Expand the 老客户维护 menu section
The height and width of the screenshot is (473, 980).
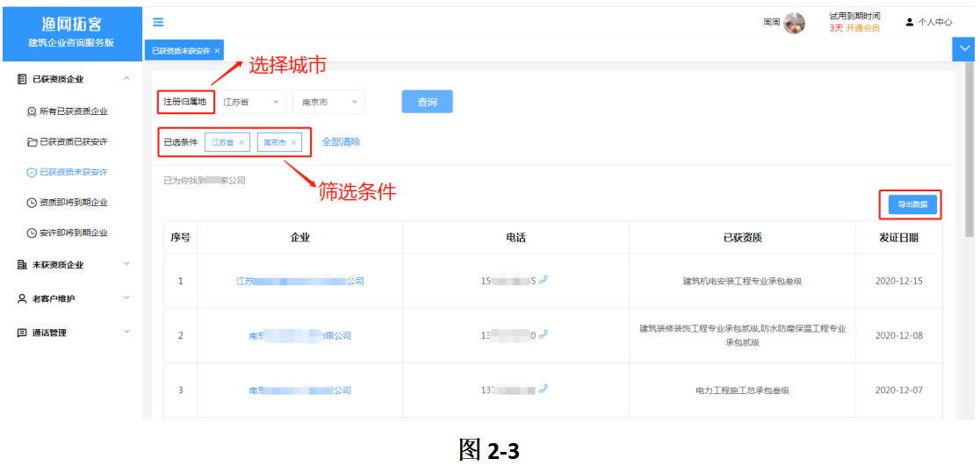74,298
